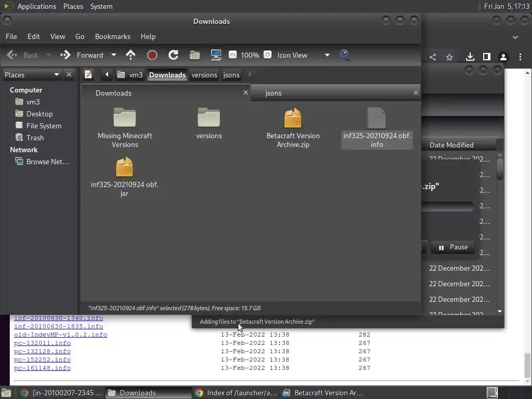The width and height of the screenshot is (532, 399).
Task: Click the search magnifier icon
Action: click(x=345, y=55)
